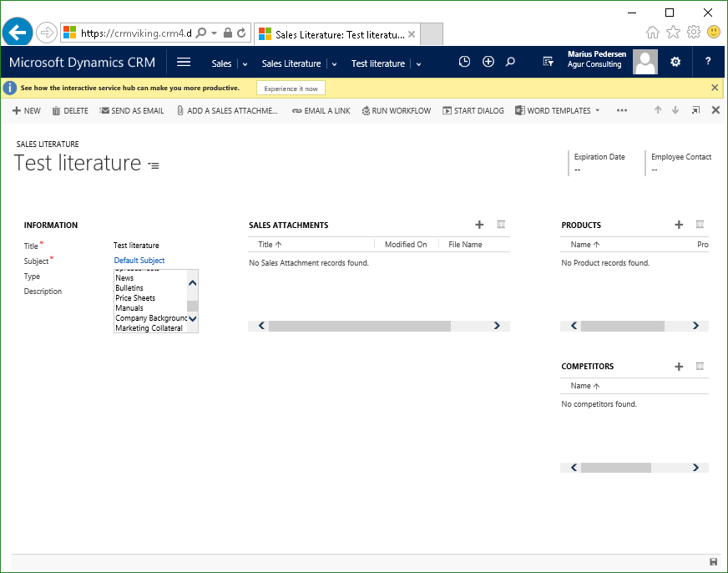Go to next record down arrow
728x573 pixels.
[675, 110]
